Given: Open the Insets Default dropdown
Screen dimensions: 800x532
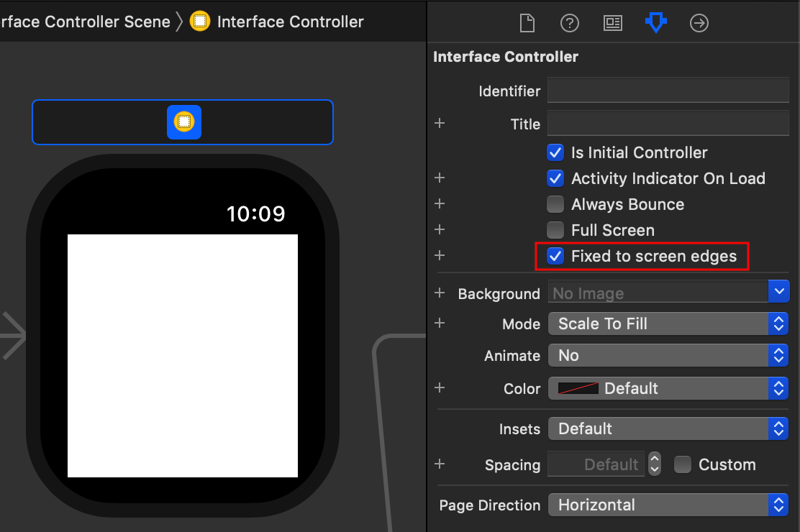Looking at the screenshot, I should click(x=668, y=428).
